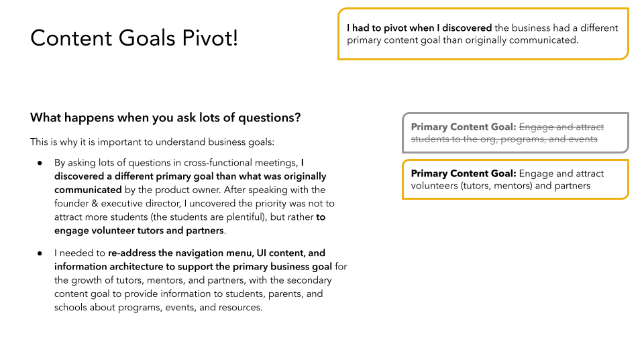Click the struck-through text 'Engage and attract students'
Screen dimensions: 644x362
click(507, 133)
